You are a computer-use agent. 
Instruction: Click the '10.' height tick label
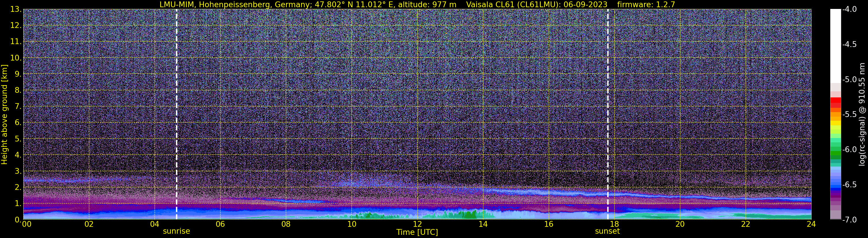pos(16,58)
